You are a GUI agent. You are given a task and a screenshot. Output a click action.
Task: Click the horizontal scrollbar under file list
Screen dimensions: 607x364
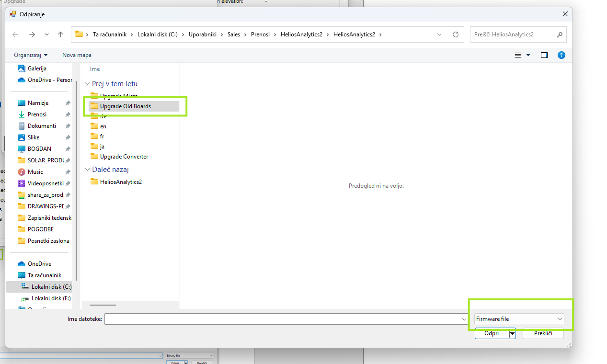(x=103, y=305)
